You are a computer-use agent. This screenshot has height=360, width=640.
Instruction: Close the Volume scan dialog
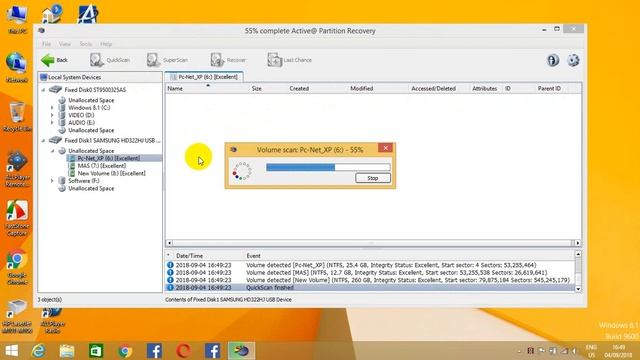tap(385, 148)
